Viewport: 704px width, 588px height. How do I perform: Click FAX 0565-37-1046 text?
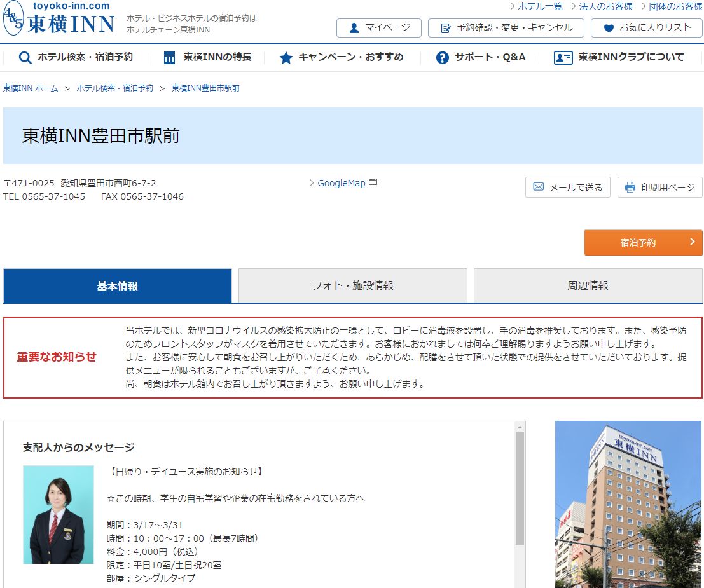click(142, 196)
